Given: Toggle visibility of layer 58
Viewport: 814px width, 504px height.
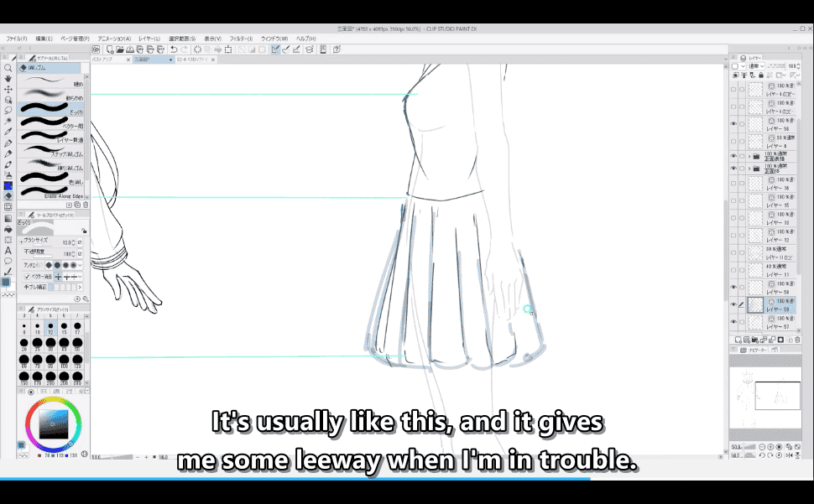Looking at the screenshot, I should pyautogui.click(x=733, y=287).
